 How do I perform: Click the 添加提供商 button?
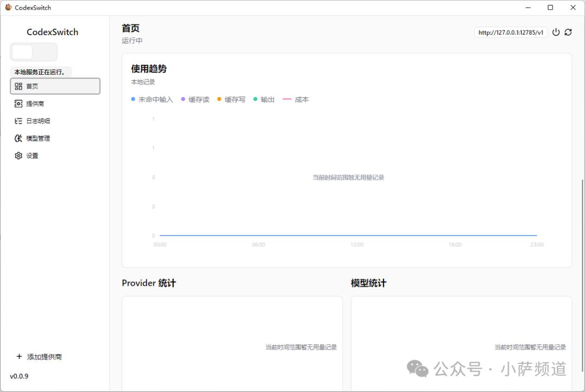(39, 357)
